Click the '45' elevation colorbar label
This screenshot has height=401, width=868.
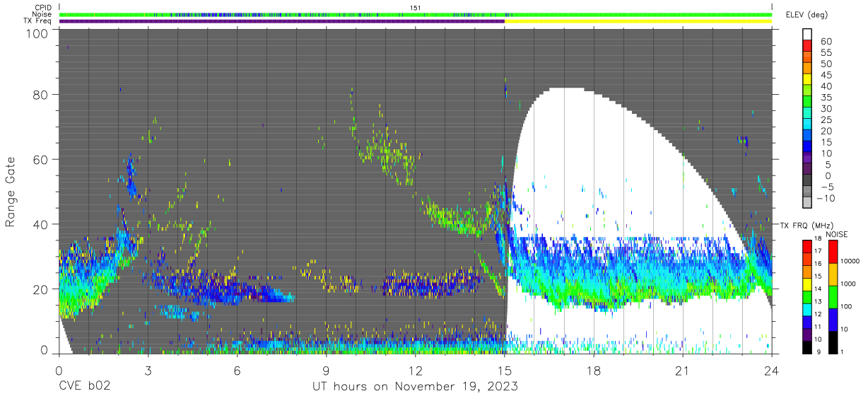click(x=826, y=75)
